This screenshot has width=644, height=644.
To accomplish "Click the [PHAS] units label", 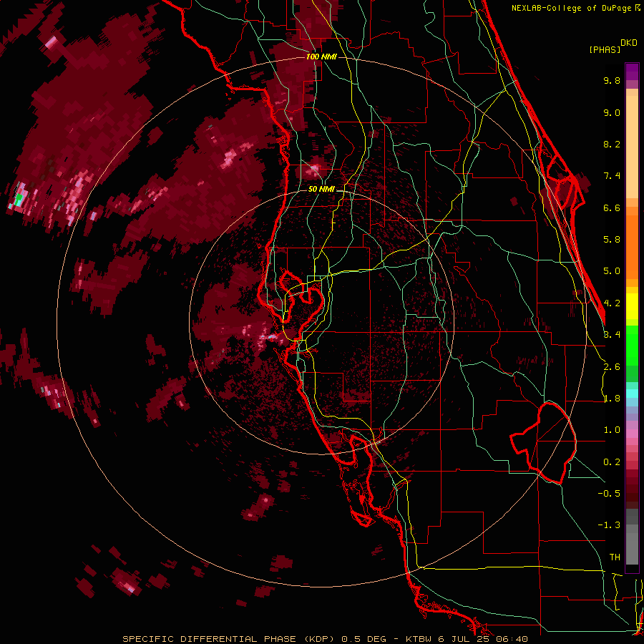I will click(605, 49).
